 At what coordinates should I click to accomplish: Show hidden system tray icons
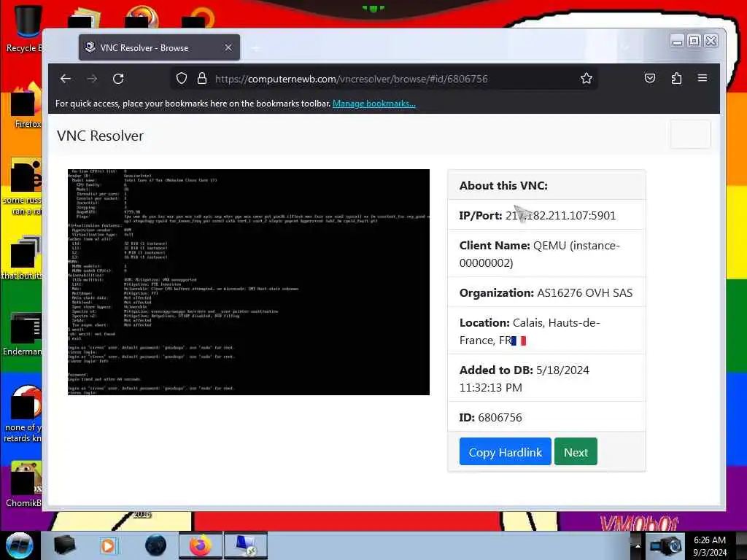coord(638,545)
